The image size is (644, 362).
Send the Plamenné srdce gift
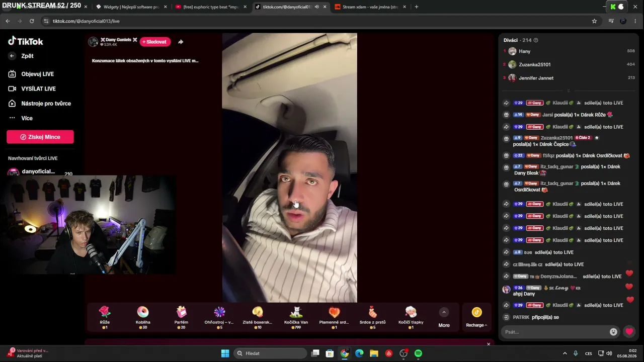pyautogui.click(x=334, y=318)
